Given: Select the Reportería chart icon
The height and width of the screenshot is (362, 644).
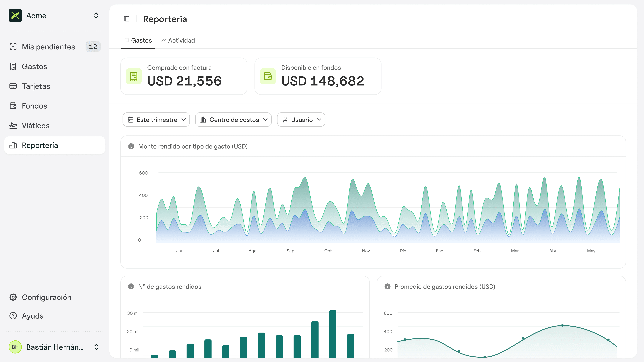Looking at the screenshot, I should tap(13, 145).
